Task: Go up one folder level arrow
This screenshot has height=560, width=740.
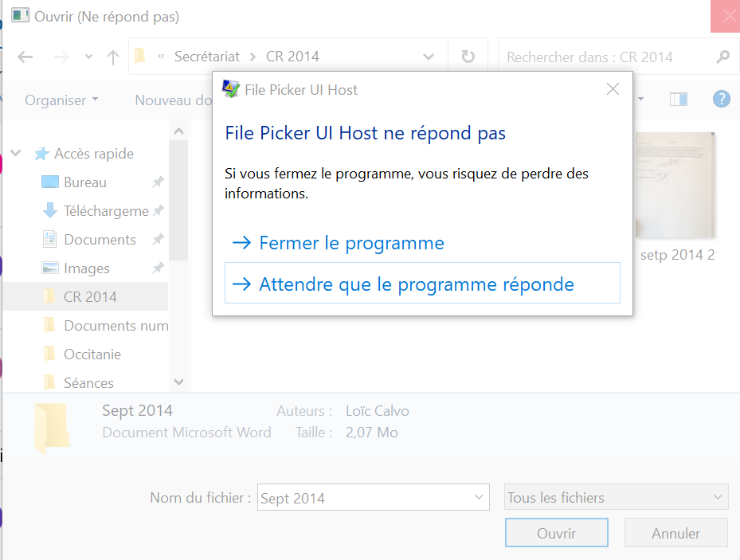Action: coord(113,57)
